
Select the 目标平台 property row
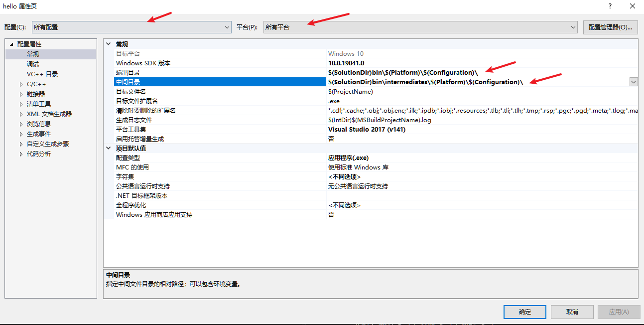pos(376,53)
